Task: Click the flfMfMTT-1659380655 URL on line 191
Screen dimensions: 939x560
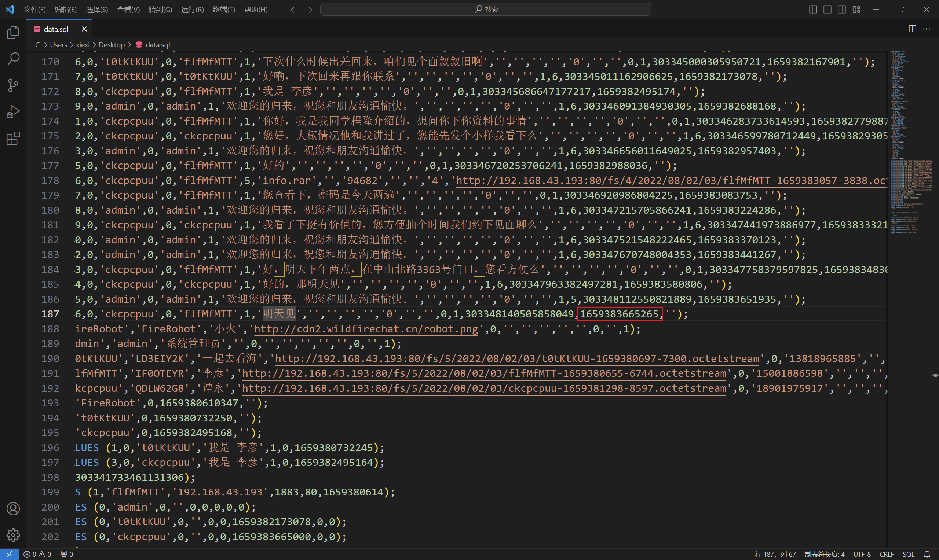Action: click(484, 373)
